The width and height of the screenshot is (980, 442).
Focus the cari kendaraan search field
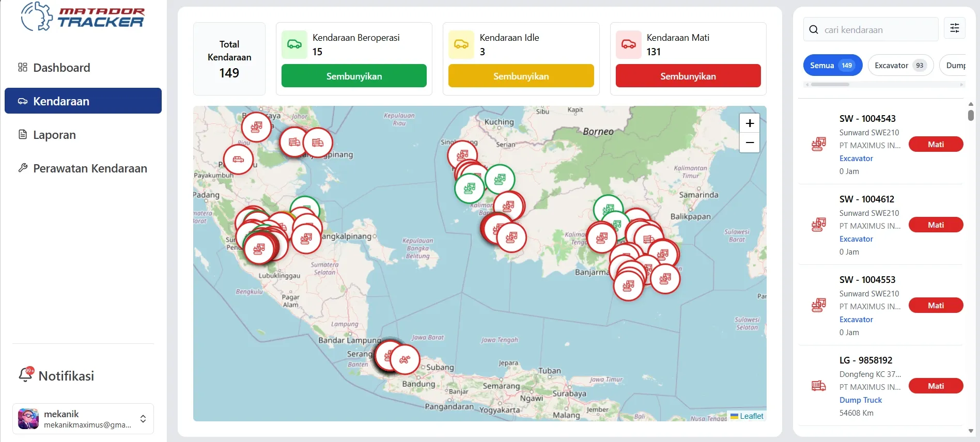click(871, 29)
